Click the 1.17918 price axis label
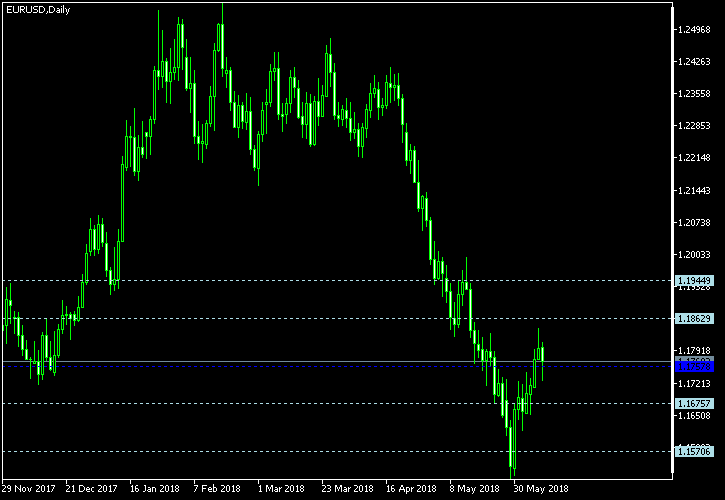The height and width of the screenshot is (500, 725). click(694, 351)
